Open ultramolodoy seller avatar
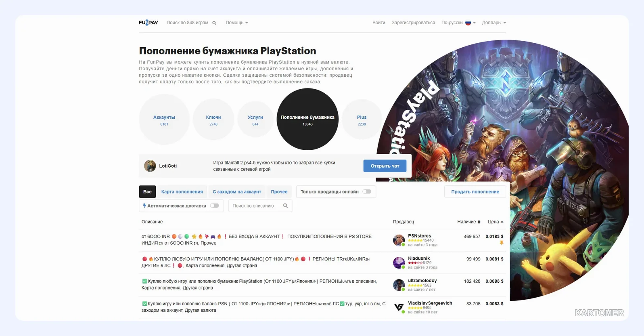Image resolution: width=644 pixels, height=336 pixels. pyautogui.click(x=399, y=285)
